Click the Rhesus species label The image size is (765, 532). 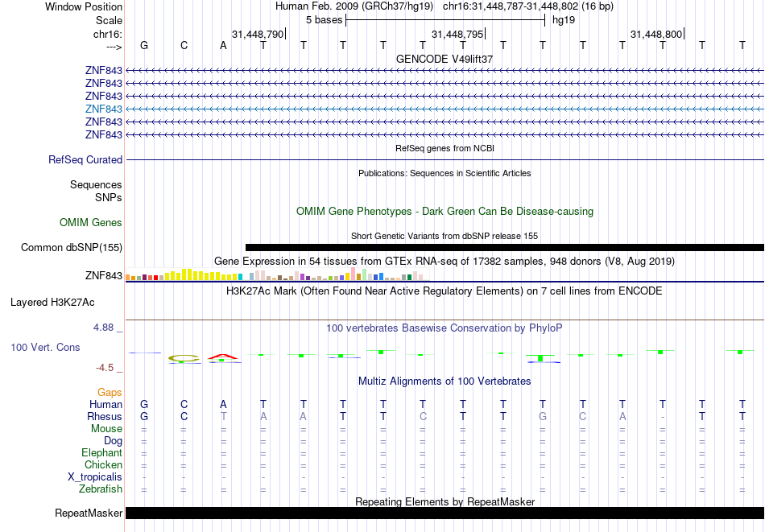click(105, 416)
